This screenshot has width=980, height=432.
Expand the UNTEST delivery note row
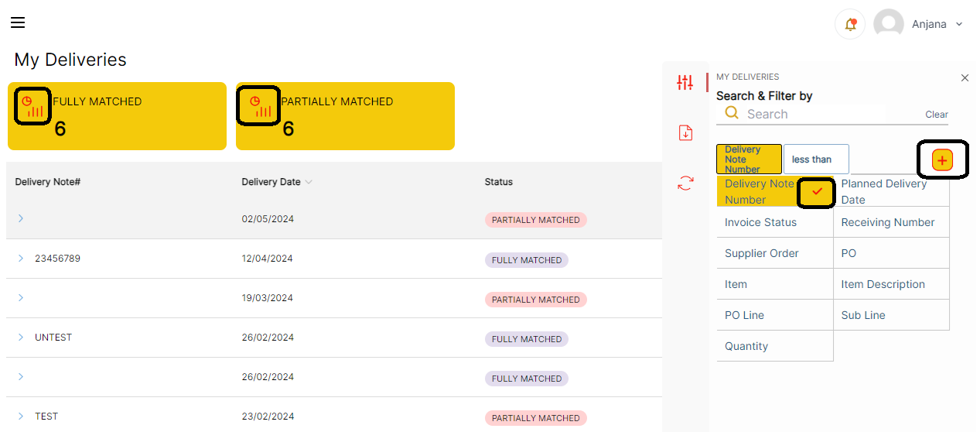tap(21, 338)
